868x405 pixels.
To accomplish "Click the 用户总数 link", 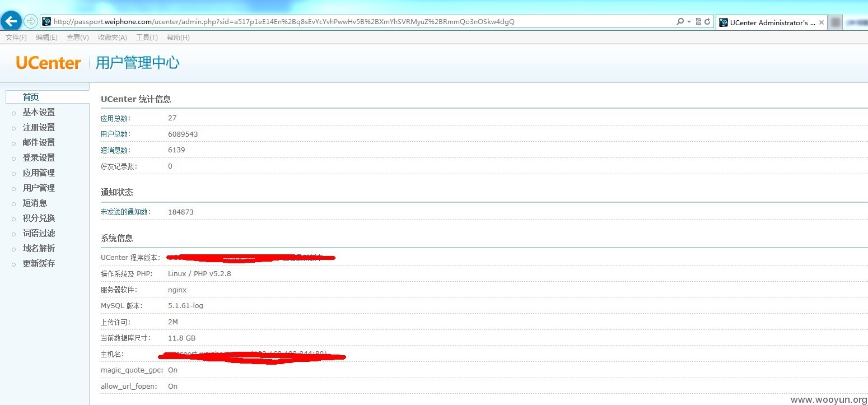I will coord(115,134).
